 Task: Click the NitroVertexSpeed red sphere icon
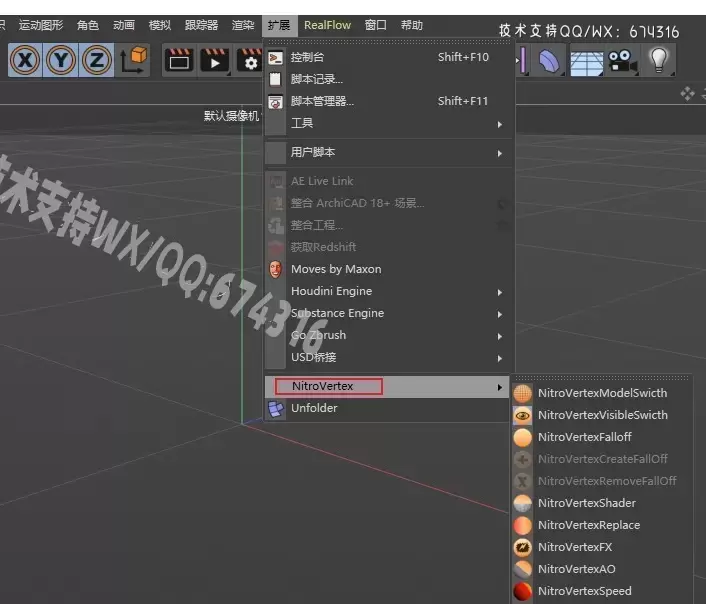[x=523, y=591]
